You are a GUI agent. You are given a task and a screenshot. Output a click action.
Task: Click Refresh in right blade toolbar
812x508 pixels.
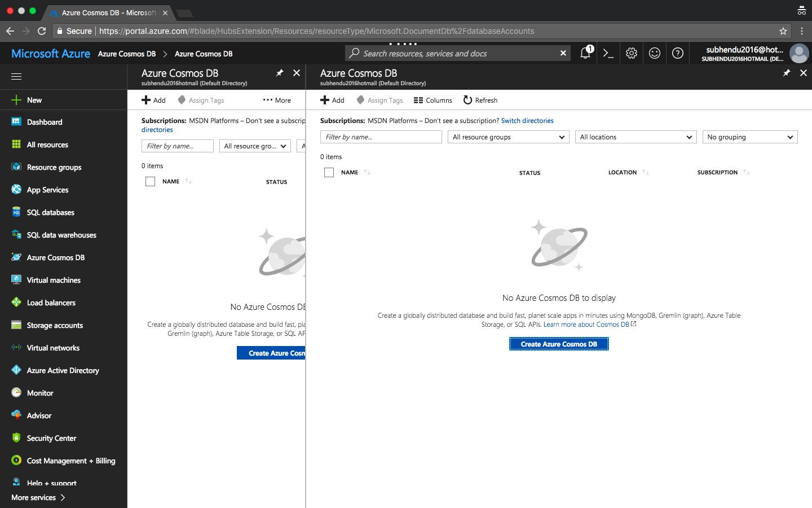click(x=480, y=100)
